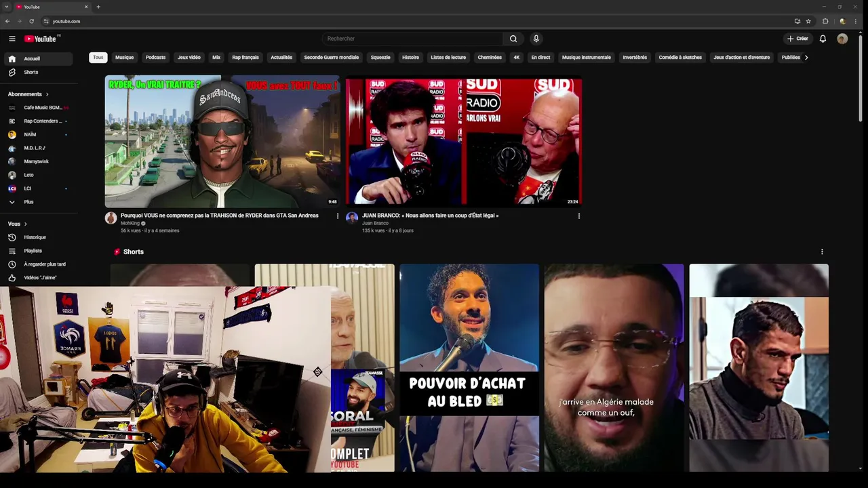
Task: Click the Accueil home icon
Action: pos(12,59)
